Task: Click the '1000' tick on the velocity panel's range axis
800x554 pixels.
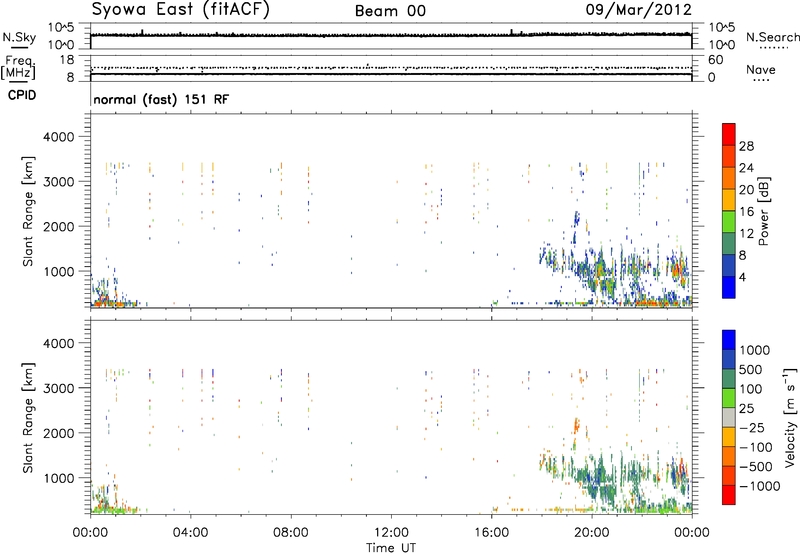Action: 58,478
